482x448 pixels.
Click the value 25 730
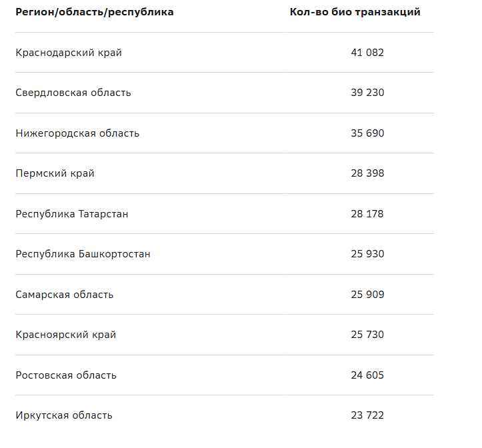367,334
